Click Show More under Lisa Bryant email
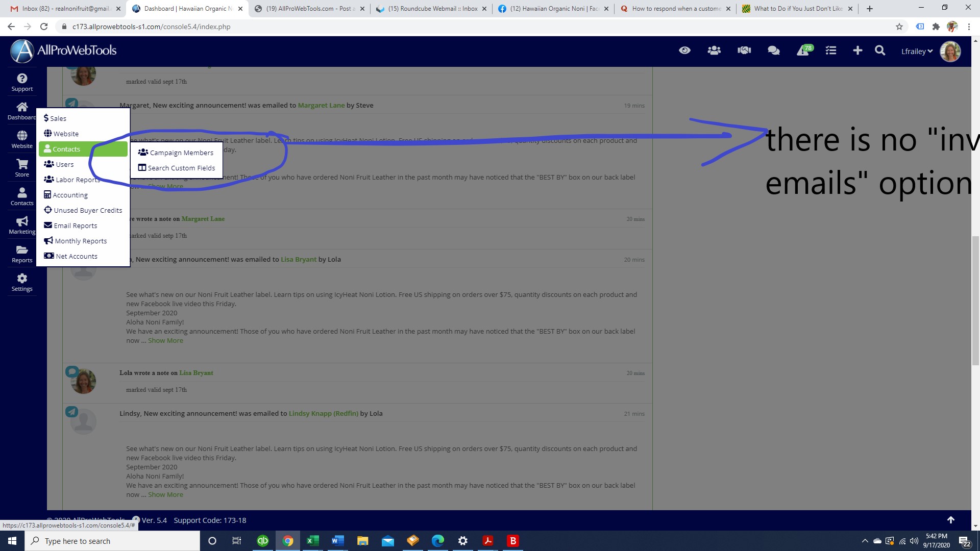Viewport: 980px width, 551px height. [165, 340]
